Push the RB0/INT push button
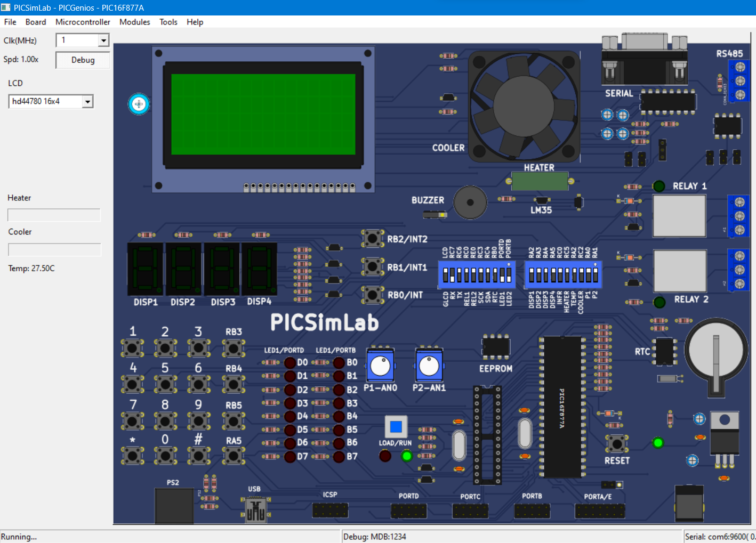This screenshot has height=543, width=756. tap(373, 294)
